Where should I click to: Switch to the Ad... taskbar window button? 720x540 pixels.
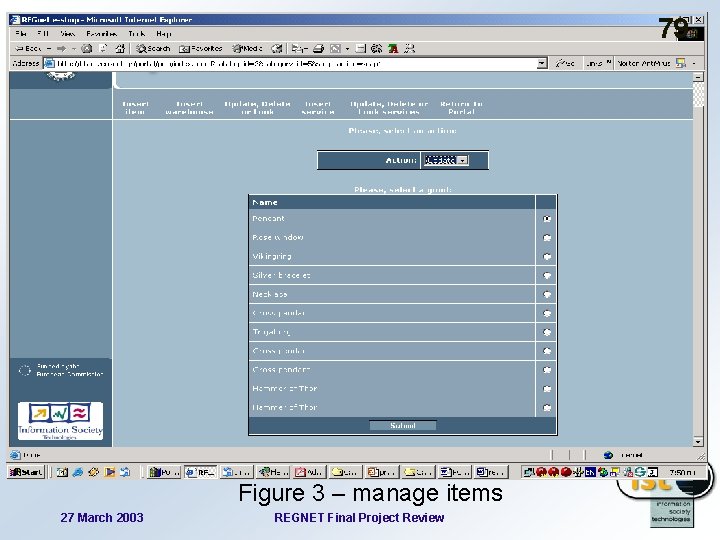(x=309, y=472)
